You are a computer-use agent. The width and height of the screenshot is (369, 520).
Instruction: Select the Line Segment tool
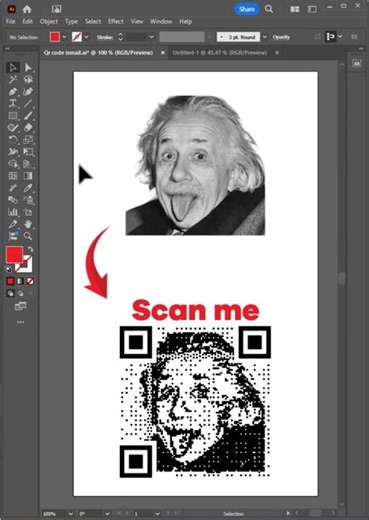[28, 104]
